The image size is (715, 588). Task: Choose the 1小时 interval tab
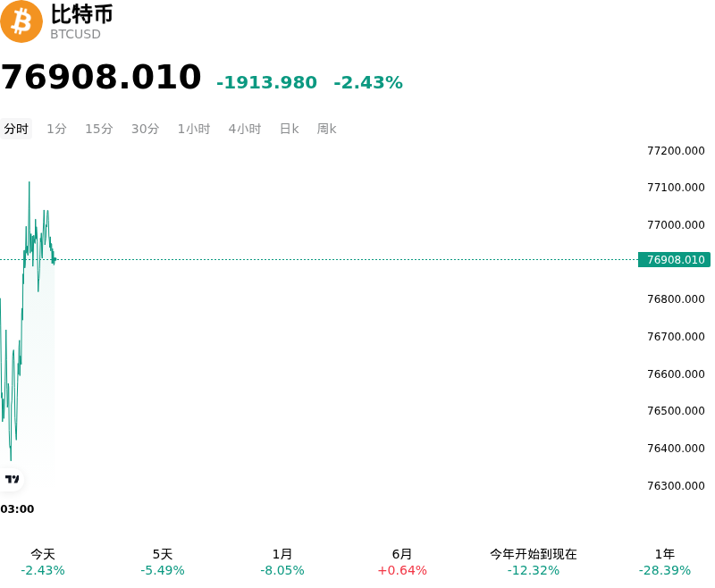pos(194,129)
